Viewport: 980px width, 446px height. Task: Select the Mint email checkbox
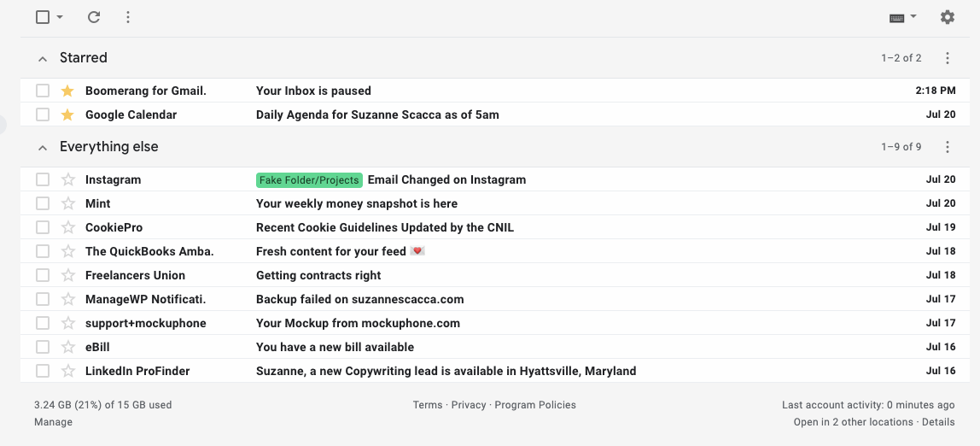[x=43, y=203]
